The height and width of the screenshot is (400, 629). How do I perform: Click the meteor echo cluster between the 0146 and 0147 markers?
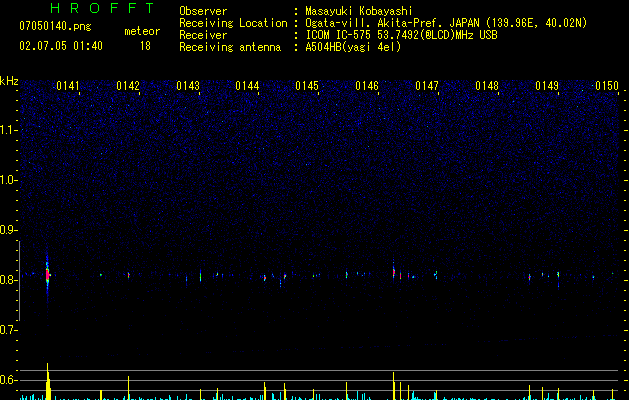[x=401, y=274]
